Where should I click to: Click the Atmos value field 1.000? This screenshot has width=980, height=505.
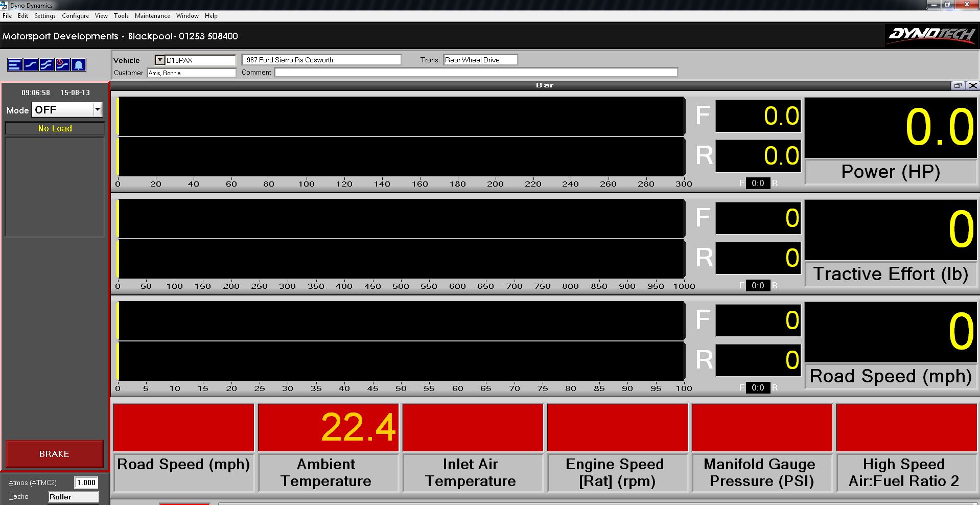(x=86, y=483)
